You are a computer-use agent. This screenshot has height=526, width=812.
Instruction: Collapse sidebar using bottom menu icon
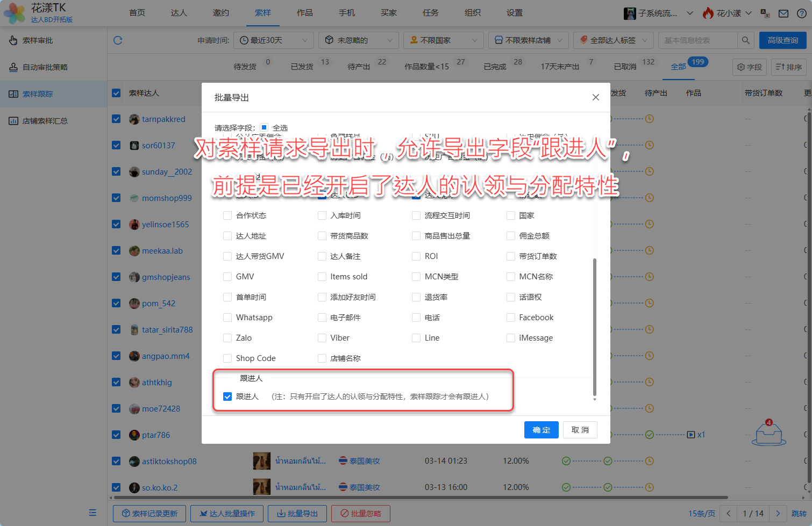[x=92, y=513]
